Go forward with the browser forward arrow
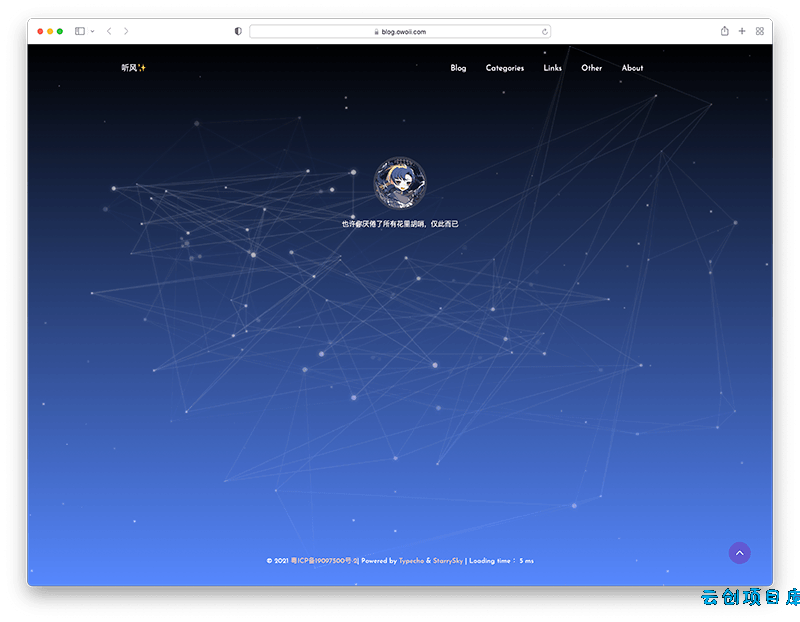The width and height of the screenshot is (800, 622). 126,31
